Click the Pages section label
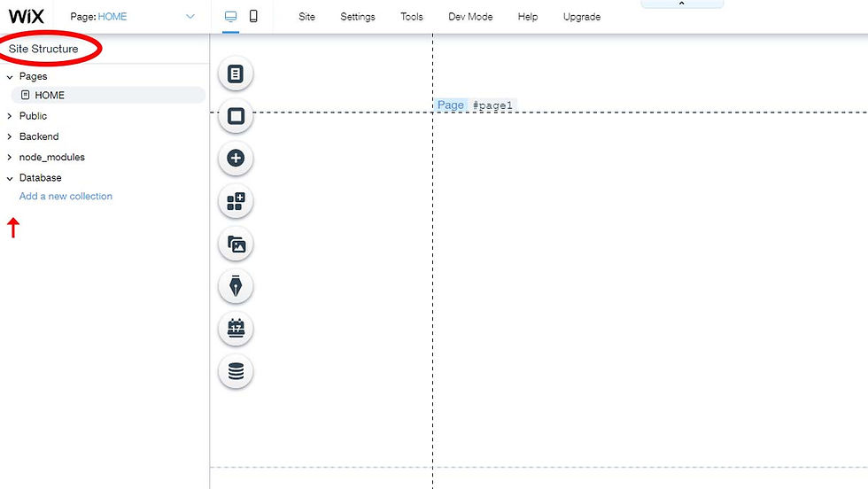868x489 pixels. [34, 76]
